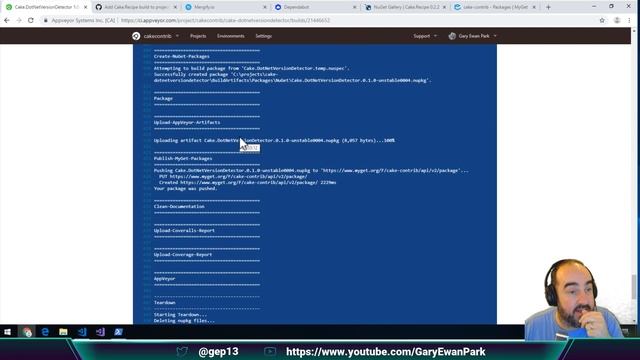Screen dimensions: 640x360
Task: Open Edge from the taskbar
Action: pos(45,332)
